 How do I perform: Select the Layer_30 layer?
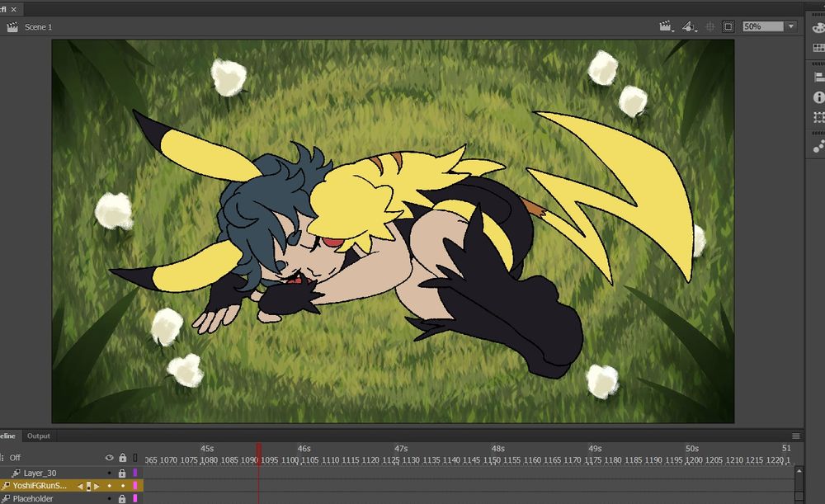click(x=40, y=473)
